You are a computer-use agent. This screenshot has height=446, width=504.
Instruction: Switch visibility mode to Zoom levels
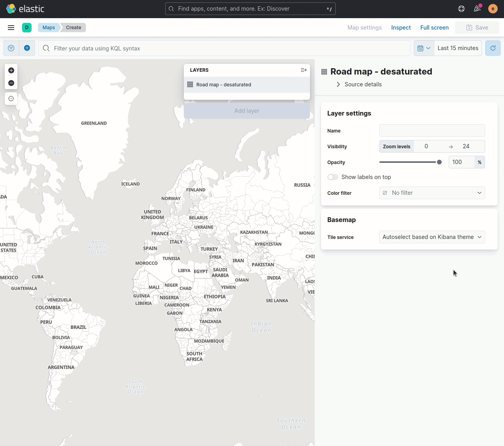pos(396,146)
